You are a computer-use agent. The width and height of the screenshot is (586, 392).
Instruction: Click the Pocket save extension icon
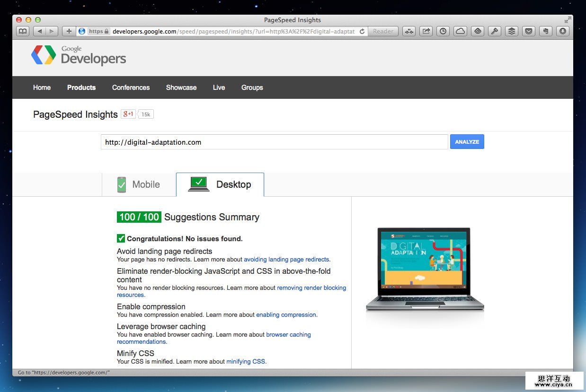pyautogui.click(x=528, y=31)
